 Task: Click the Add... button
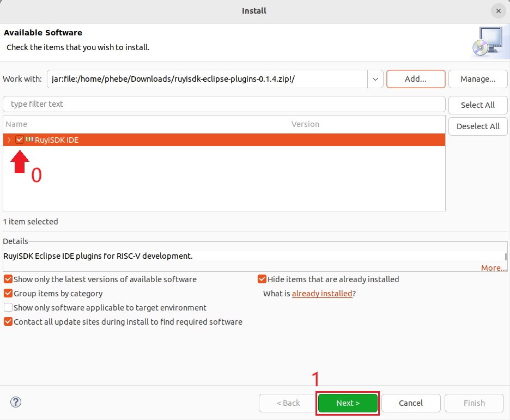click(416, 79)
